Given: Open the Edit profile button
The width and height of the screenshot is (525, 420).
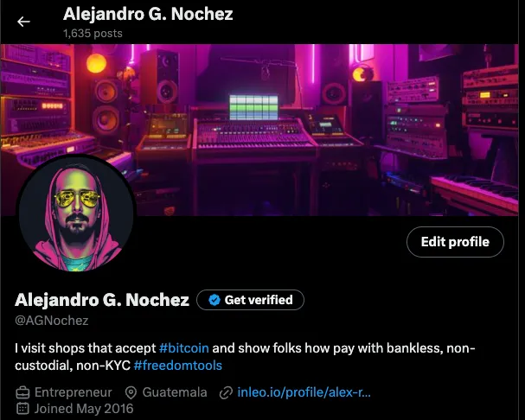Looking at the screenshot, I should click(x=455, y=242).
